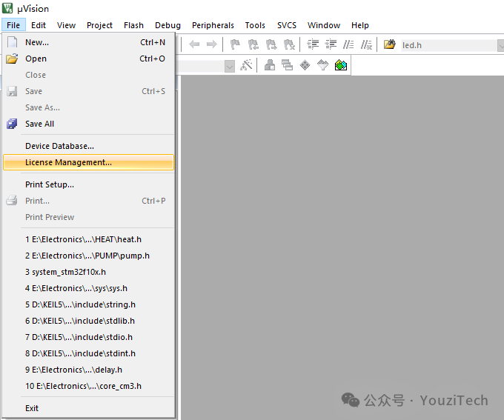
Task: Open the Edit menu
Action: tap(39, 25)
